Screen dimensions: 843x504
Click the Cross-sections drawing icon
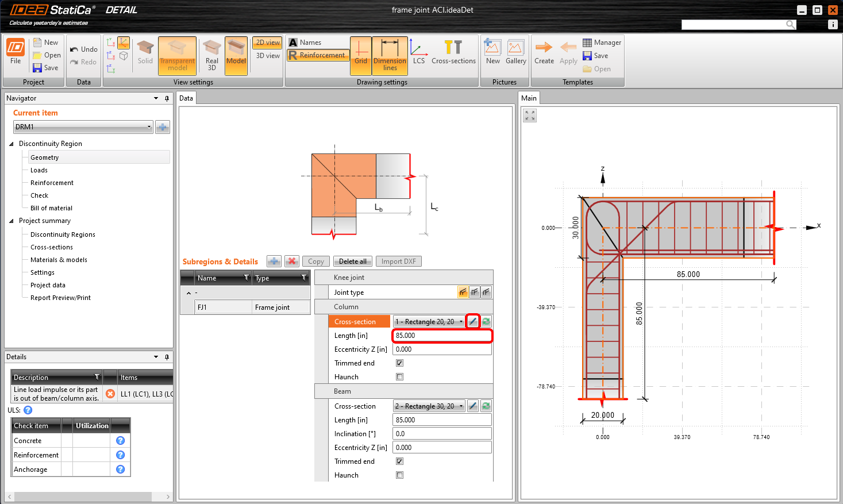click(453, 52)
